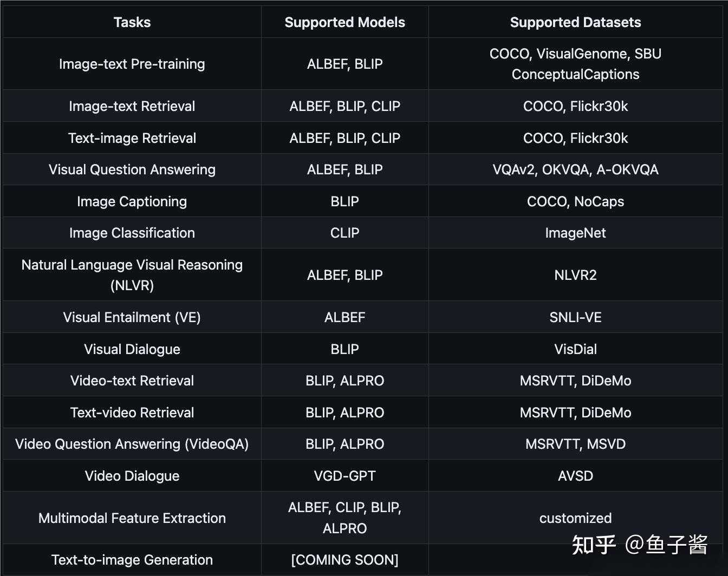Click the VGD-GPT model cell

pos(344,476)
